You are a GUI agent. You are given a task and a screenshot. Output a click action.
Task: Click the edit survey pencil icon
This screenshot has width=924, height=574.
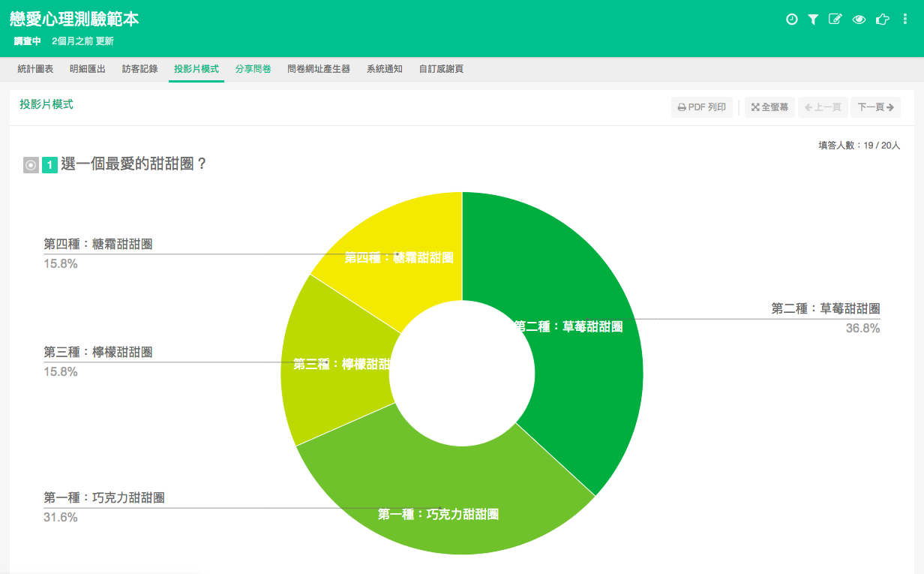(x=835, y=20)
